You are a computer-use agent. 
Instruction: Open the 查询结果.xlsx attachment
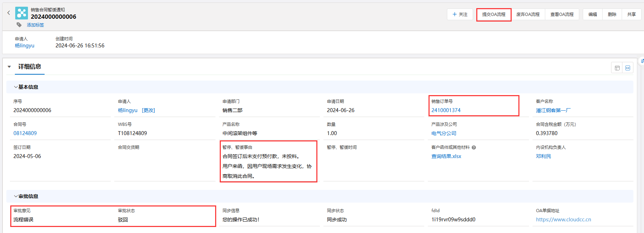(446, 156)
